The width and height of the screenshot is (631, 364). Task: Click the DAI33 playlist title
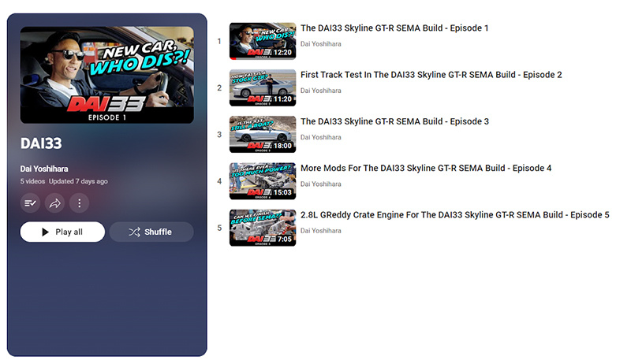coord(41,143)
